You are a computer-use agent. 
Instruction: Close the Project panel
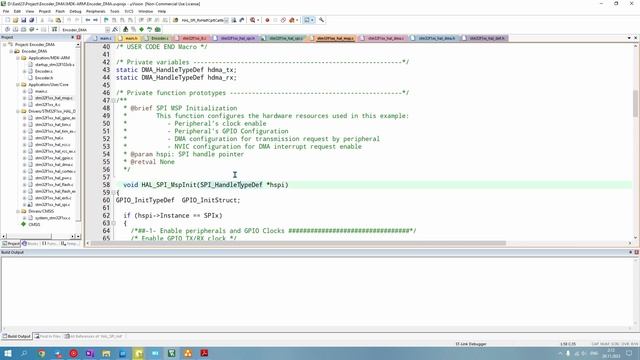pyautogui.click(x=79, y=37)
